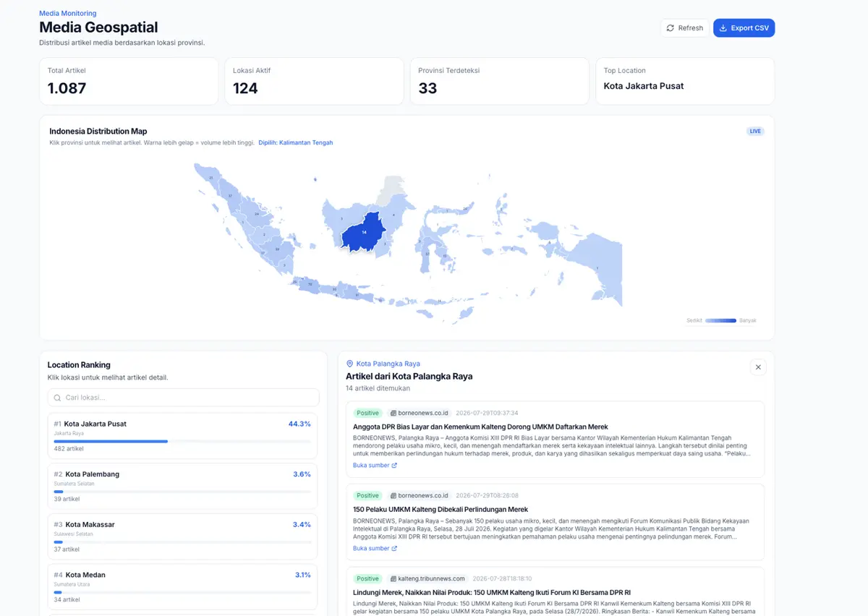
Task: Open Buka sumber link under Anggota DPR article
Action: tap(375, 466)
